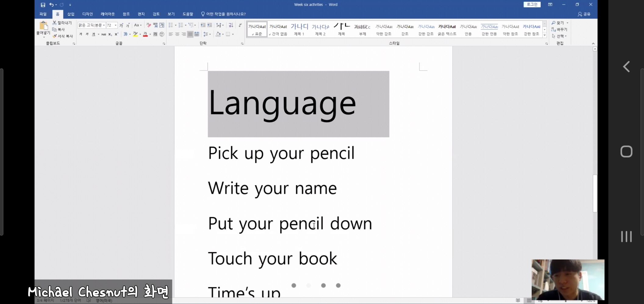This screenshot has width=644, height=304.
Task: Click the Sort icon in the paragraph group
Action: tap(231, 25)
